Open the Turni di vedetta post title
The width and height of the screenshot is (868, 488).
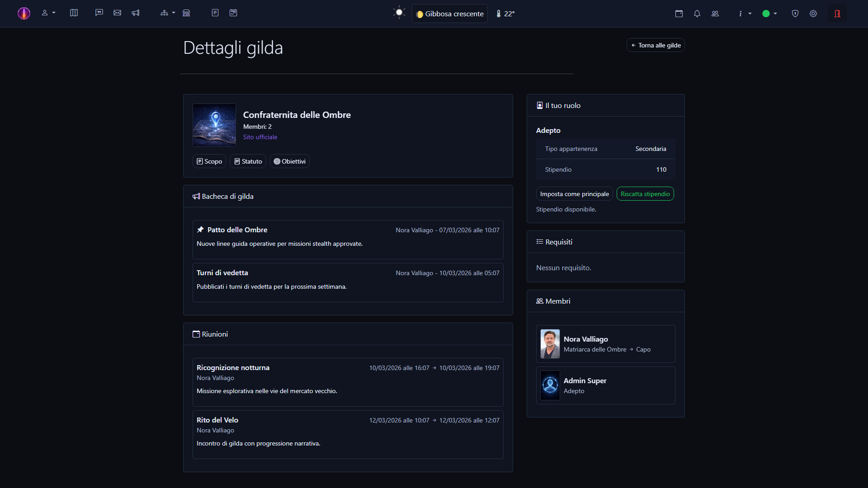click(x=222, y=272)
